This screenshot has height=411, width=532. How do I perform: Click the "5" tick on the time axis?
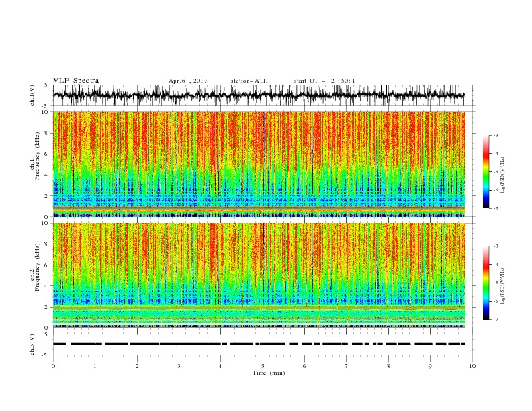(263, 366)
